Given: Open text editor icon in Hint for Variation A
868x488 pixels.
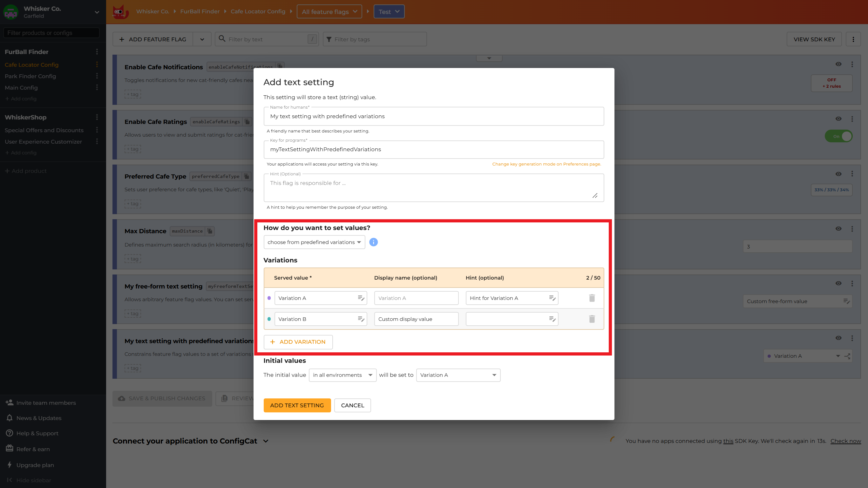Looking at the screenshot, I should (552, 298).
